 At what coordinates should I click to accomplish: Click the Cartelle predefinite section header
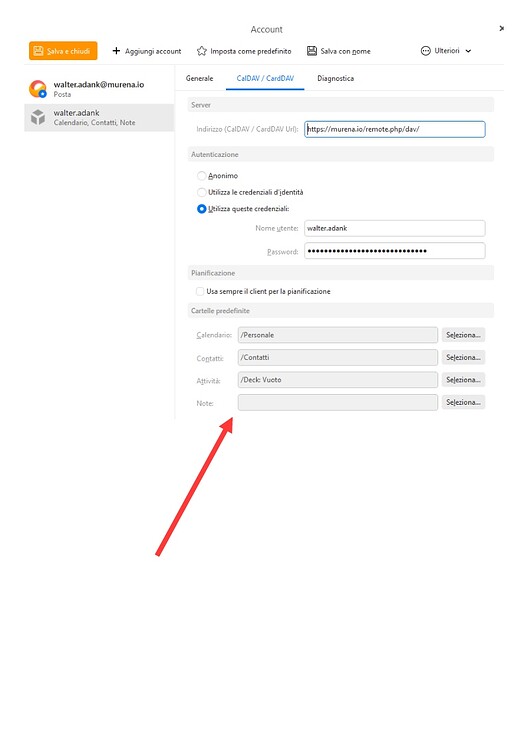(x=341, y=311)
